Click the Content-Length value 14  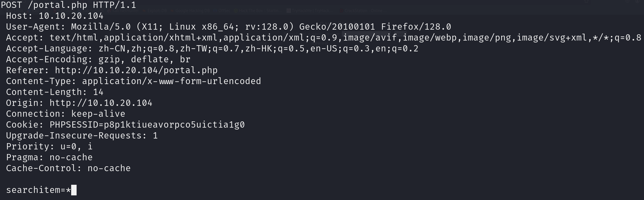(98, 92)
